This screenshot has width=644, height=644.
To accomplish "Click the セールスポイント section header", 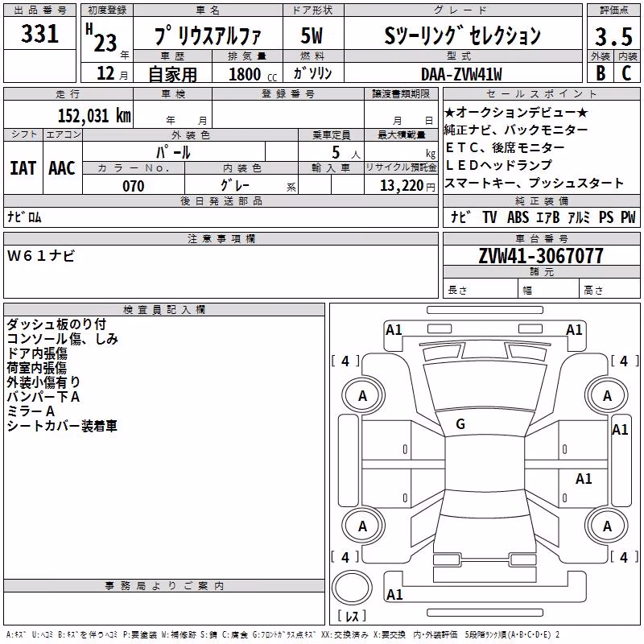I will pos(542,94).
